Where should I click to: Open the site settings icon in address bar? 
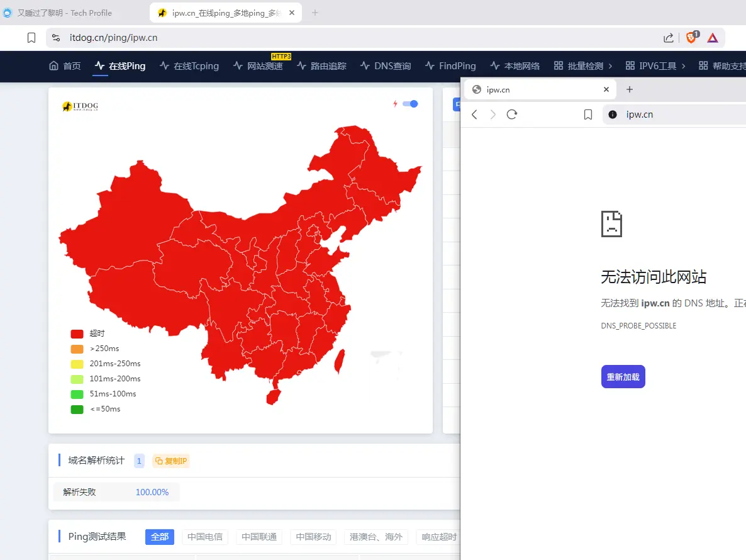56,38
